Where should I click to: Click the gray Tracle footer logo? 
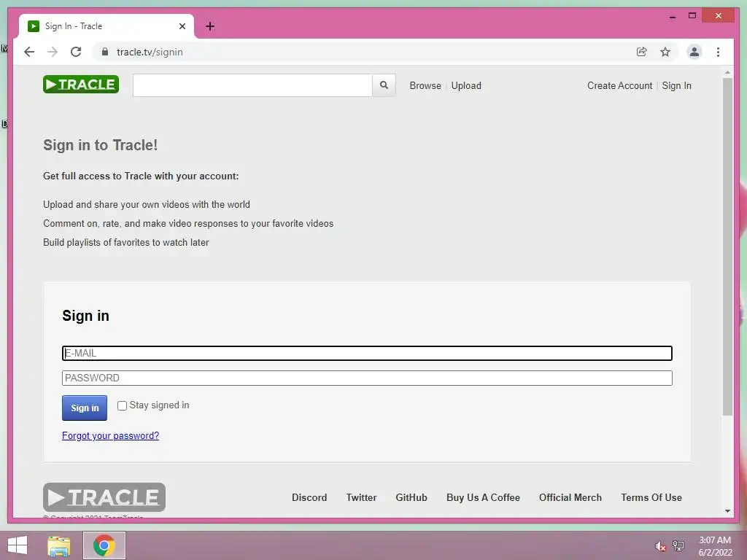point(104,497)
